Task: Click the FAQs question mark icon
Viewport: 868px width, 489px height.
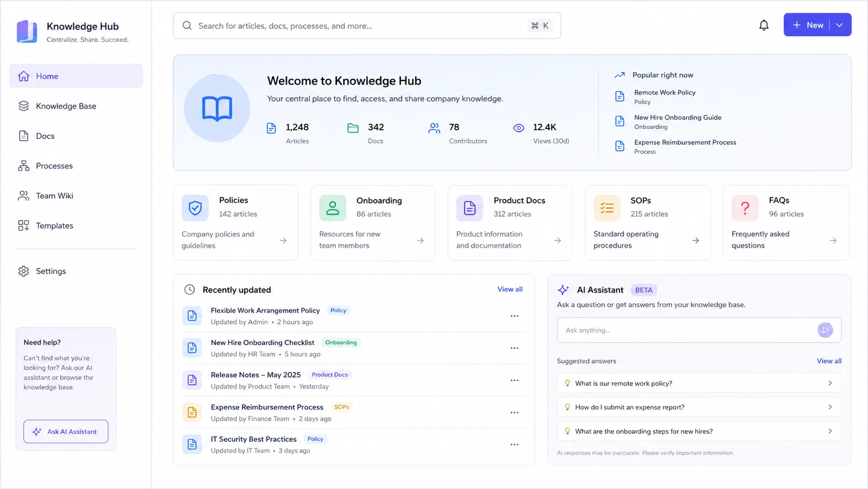Action: click(745, 208)
